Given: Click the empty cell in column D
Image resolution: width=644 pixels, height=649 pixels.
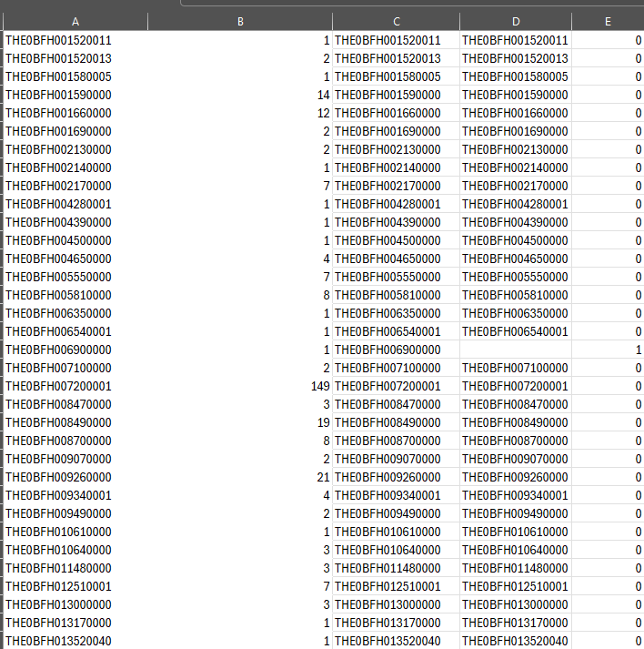Looking at the screenshot, I should click(516, 350).
